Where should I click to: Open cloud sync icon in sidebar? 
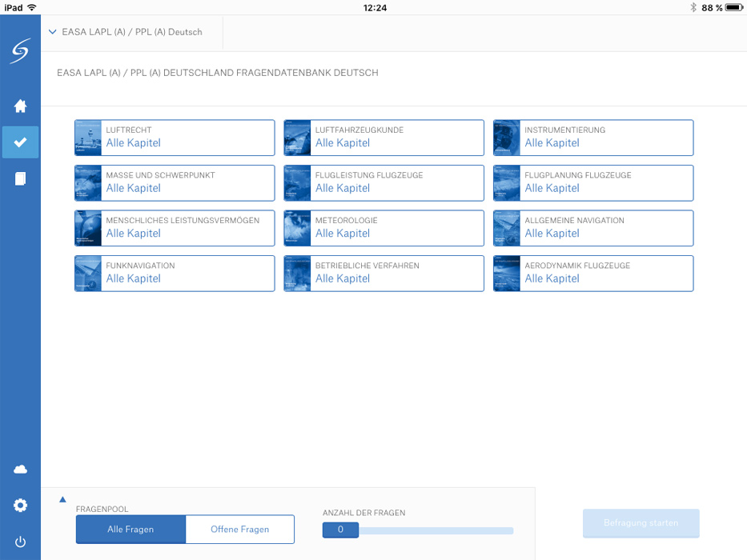(x=21, y=470)
